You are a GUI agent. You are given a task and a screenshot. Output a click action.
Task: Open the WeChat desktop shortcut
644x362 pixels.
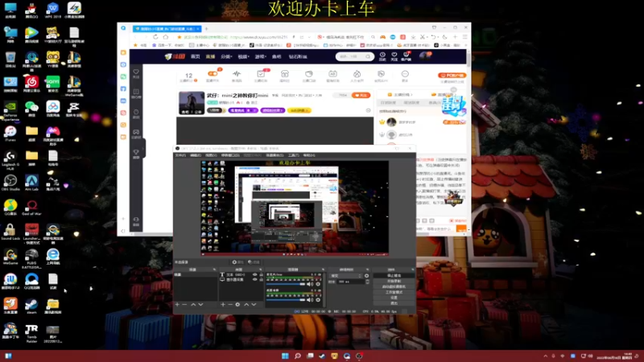pos(31,107)
